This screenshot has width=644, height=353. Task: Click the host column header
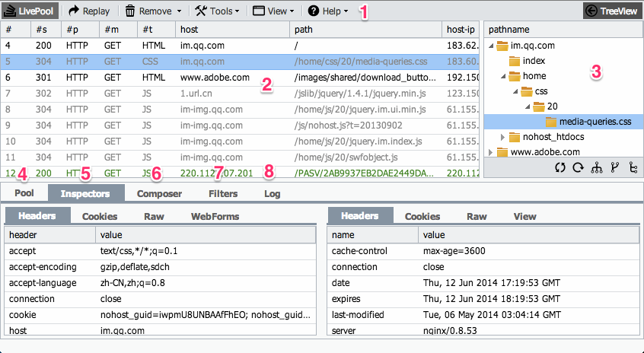[232, 30]
